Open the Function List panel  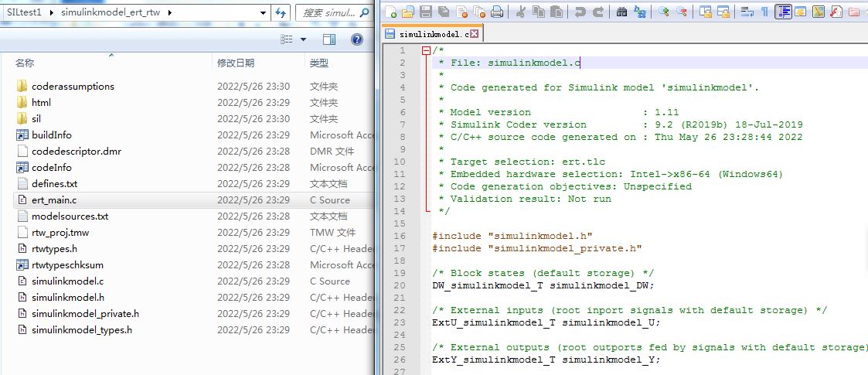pos(836,11)
